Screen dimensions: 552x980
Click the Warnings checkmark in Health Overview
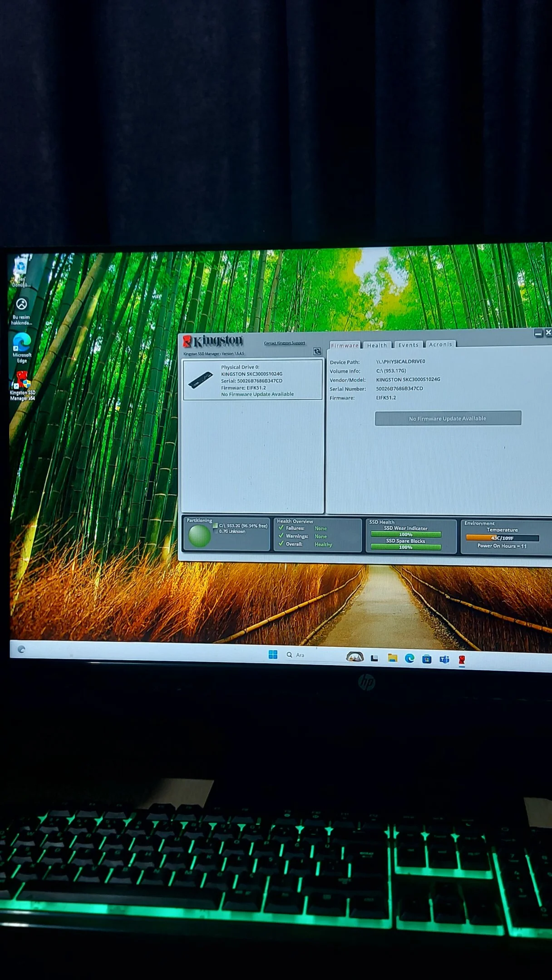click(281, 535)
